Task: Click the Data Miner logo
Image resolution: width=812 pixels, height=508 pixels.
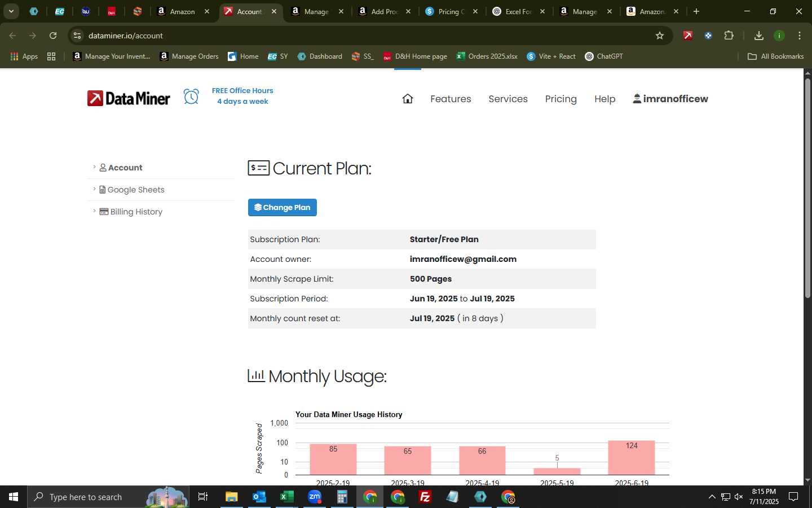Action: pos(129,98)
